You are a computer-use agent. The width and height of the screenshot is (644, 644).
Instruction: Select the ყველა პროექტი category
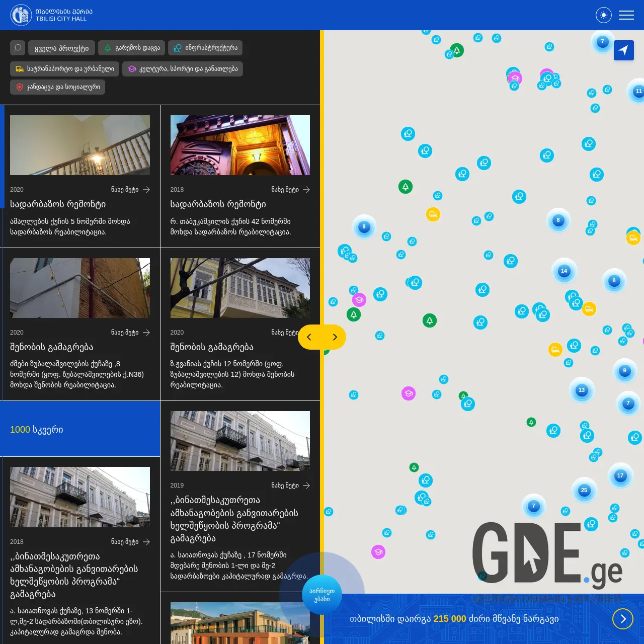[61, 48]
